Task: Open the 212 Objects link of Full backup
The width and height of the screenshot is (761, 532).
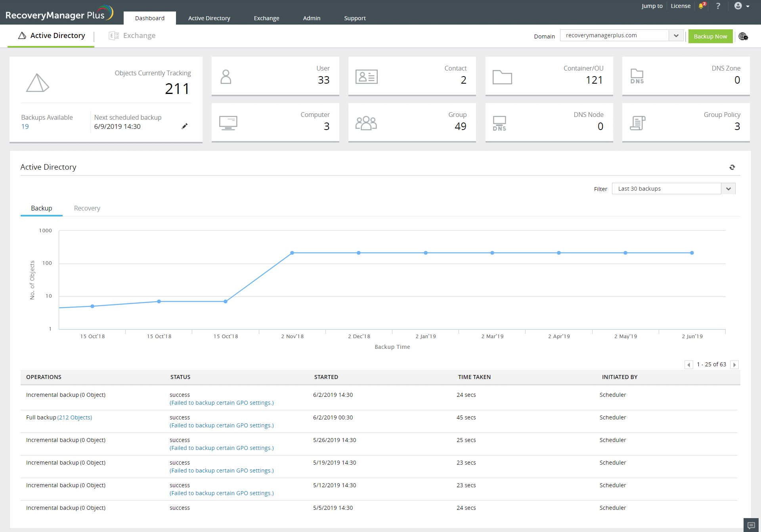Action: (x=75, y=417)
